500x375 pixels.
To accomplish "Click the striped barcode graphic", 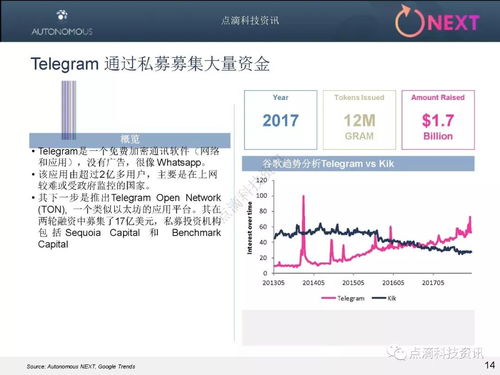I will [69, 110].
